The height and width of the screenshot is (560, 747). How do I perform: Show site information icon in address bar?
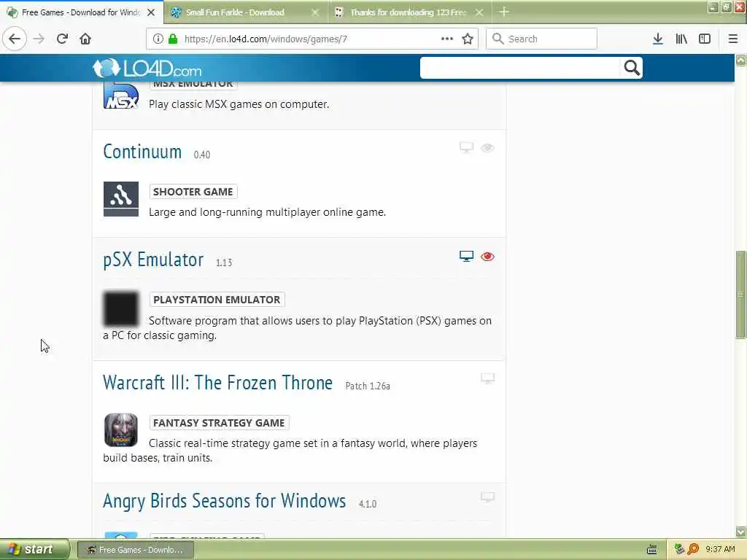pyautogui.click(x=158, y=39)
